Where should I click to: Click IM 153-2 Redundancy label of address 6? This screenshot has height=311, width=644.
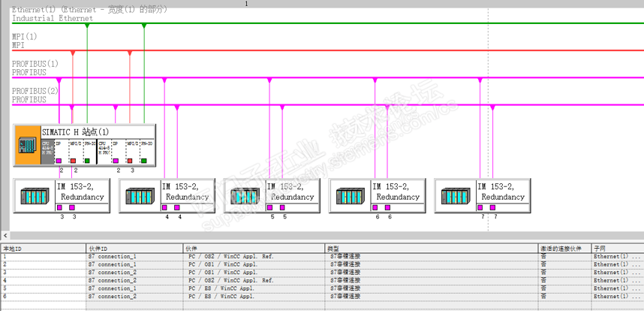(395, 192)
